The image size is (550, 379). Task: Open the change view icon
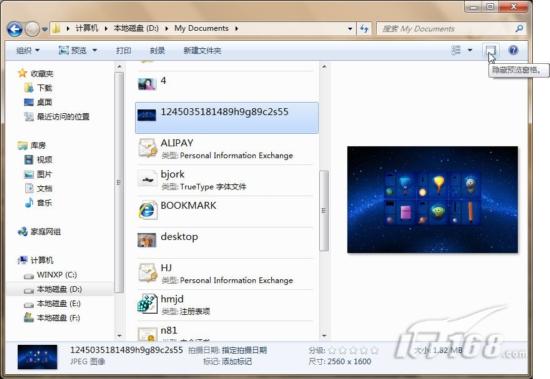[456, 50]
